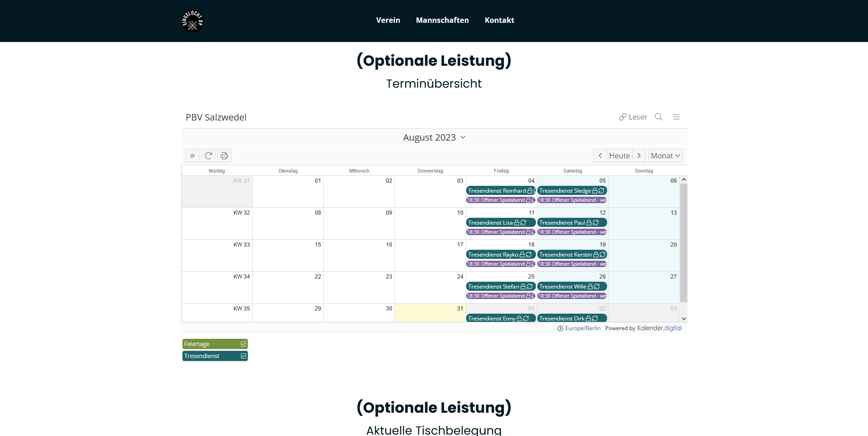This screenshot has width=868, height=436.
Task: Click the Heute button
Action: [619, 156]
